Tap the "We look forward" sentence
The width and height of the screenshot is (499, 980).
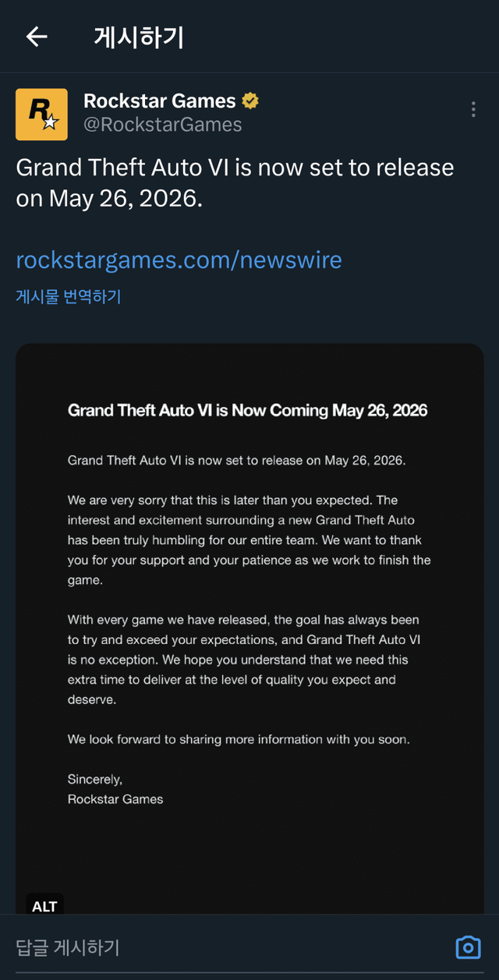tap(238, 739)
